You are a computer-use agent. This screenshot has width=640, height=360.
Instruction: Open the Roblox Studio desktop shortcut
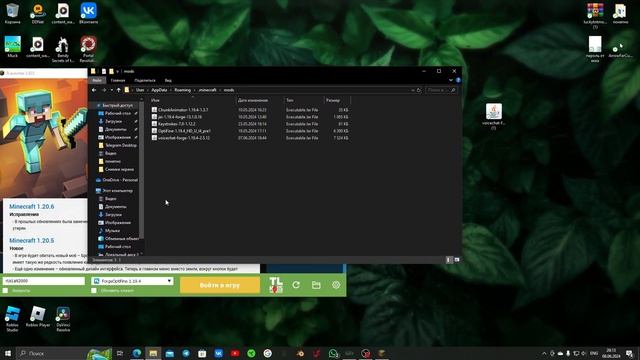coord(12,318)
